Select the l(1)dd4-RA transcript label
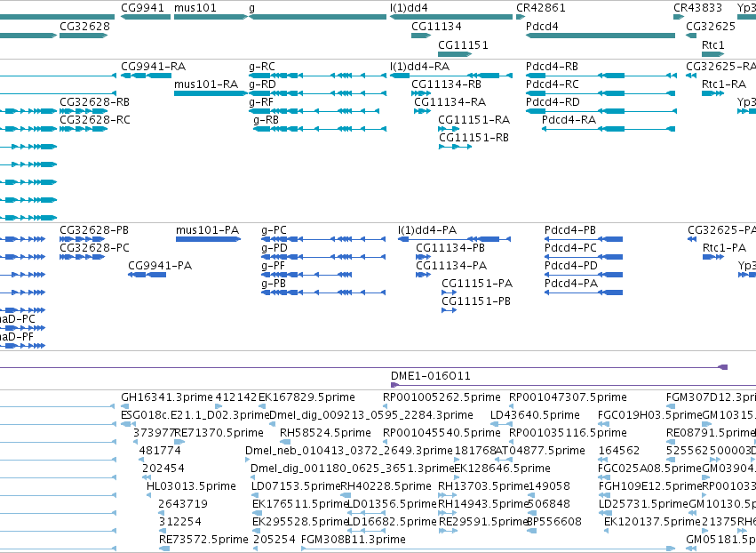The width and height of the screenshot is (756, 553). (x=419, y=66)
